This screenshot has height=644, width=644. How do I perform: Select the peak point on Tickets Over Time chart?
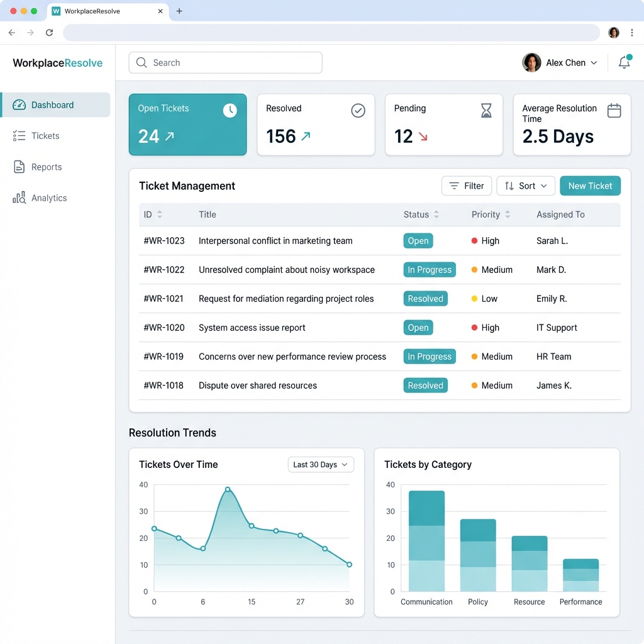pos(228,489)
